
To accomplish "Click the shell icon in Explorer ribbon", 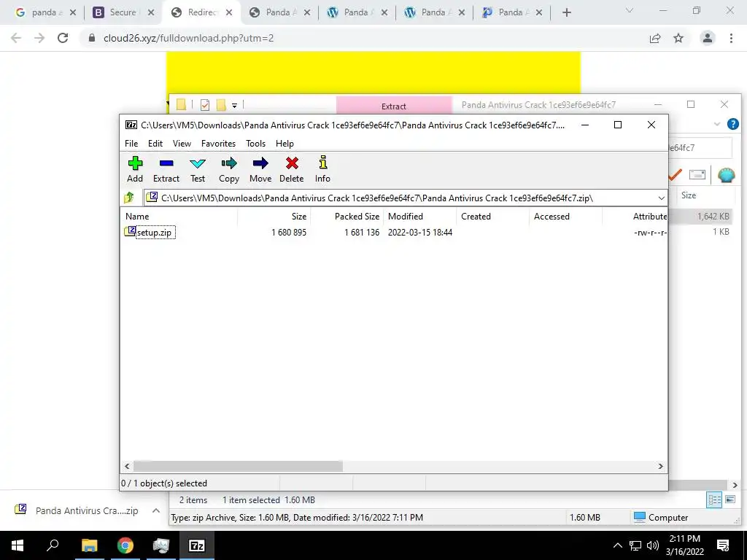I will coord(726,175).
